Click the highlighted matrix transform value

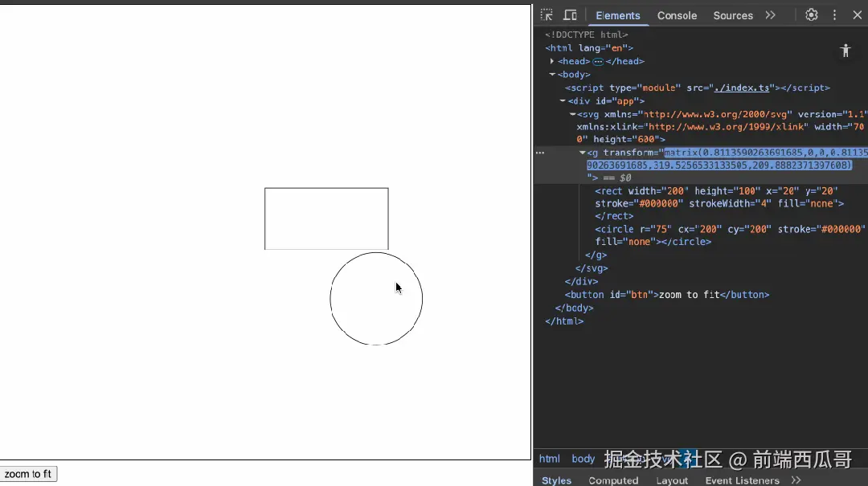[x=727, y=159]
